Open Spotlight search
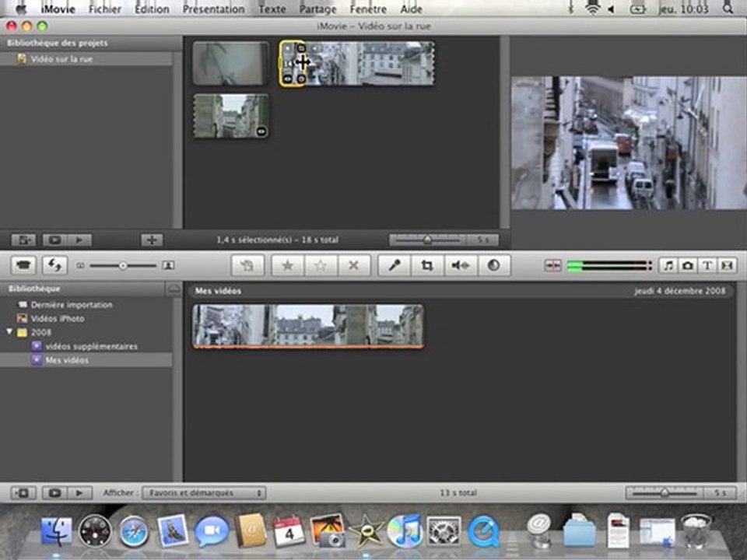The width and height of the screenshot is (747, 560). click(728, 9)
